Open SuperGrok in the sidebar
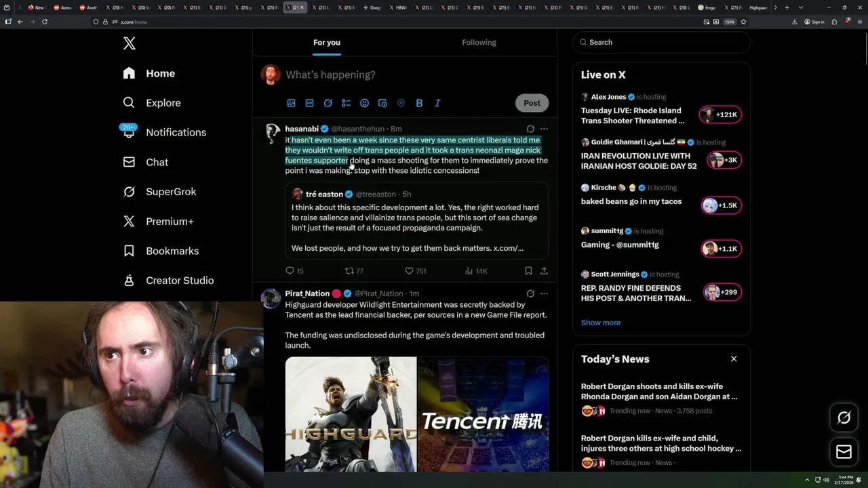868x488 pixels. (159, 192)
